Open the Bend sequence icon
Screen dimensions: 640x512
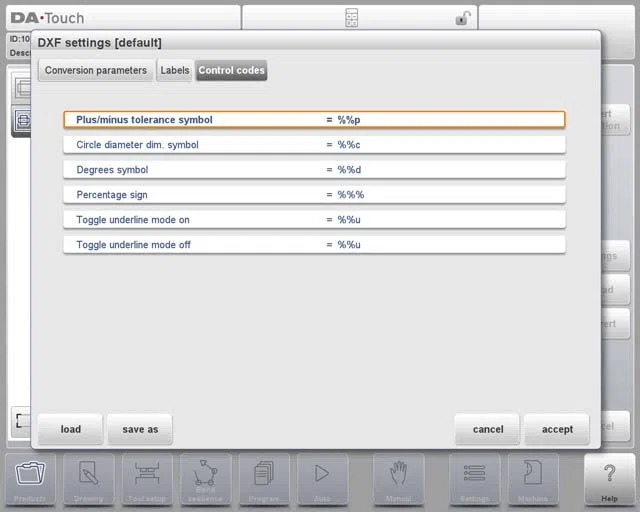tap(205, 480)
